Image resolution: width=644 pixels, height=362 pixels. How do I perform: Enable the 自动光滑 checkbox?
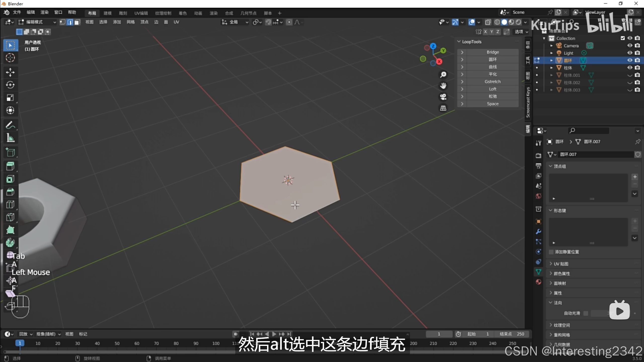pos(586,313)
